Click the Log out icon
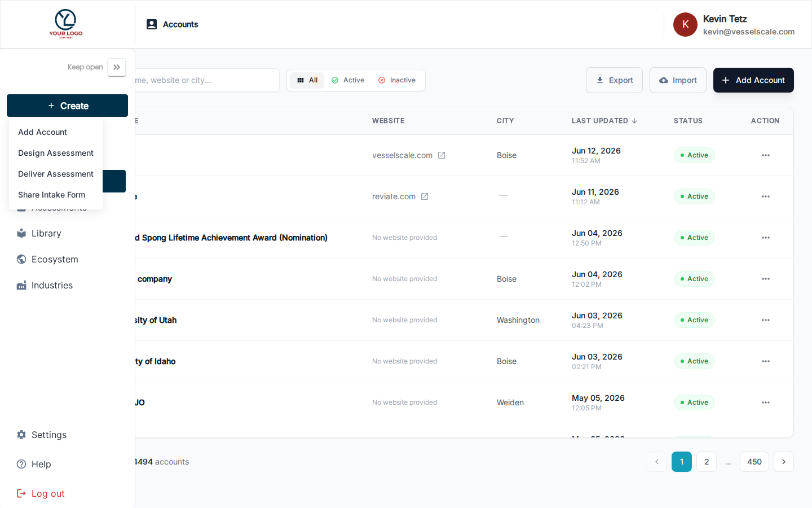812x508 pixels. tap(21, 493)
